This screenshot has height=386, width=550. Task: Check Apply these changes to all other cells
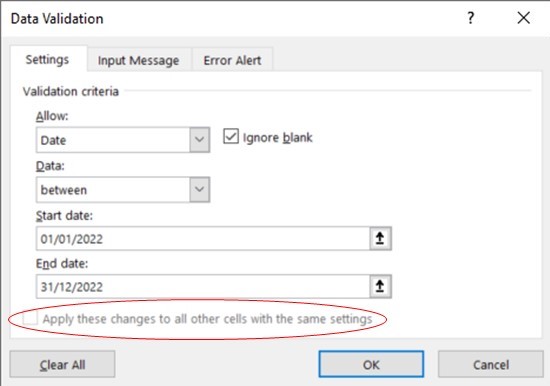click(30, 319)
